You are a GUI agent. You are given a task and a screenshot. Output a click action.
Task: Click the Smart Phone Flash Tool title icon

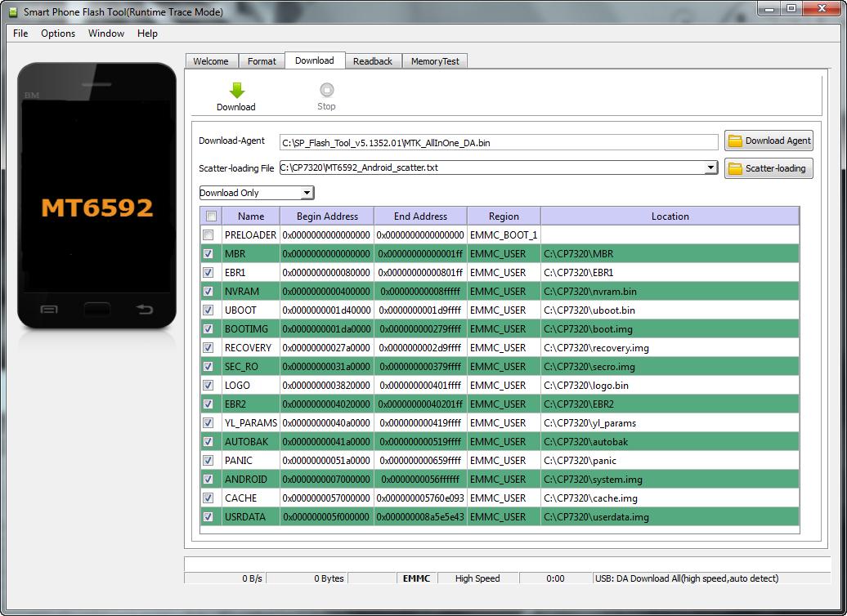click(13, 12)
